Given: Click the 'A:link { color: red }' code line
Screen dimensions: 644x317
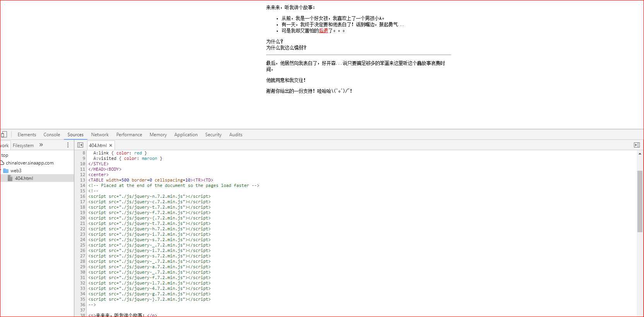Looking at the screenshot, I should coord(120,153).
